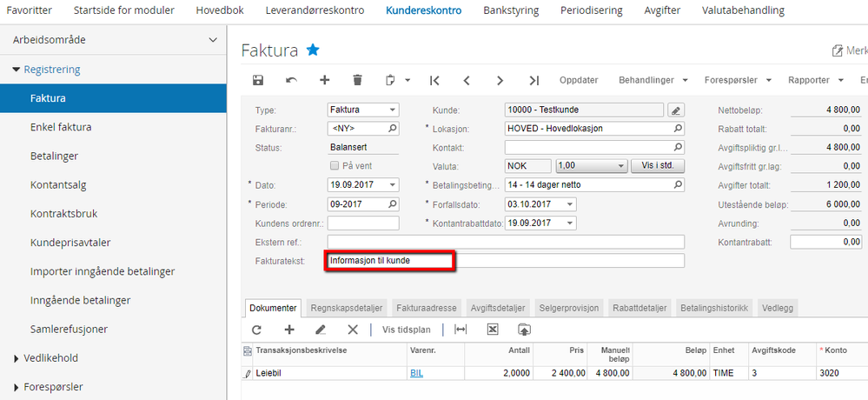Open the Leverandørreskontro module
Viewport: 868px width, 400px height.
[315, 10]
